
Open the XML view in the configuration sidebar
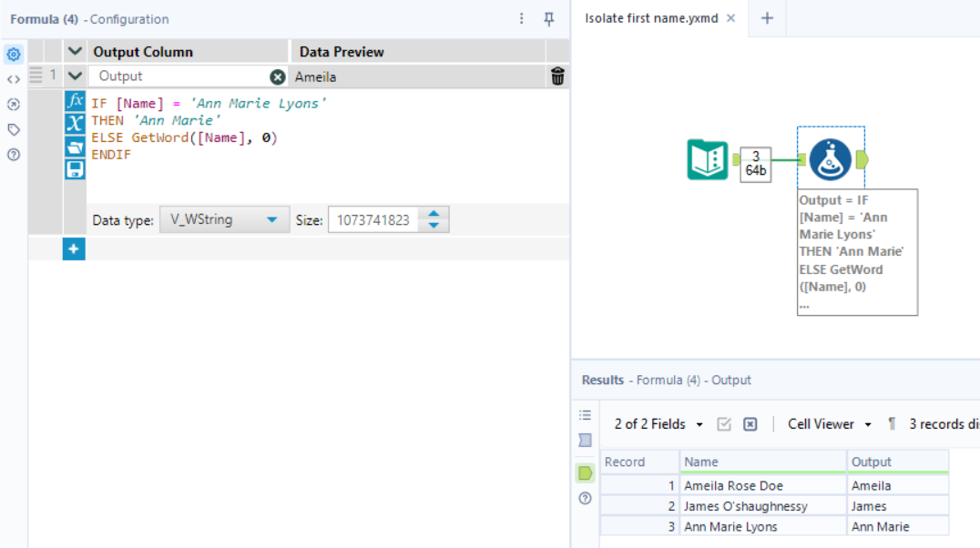[13, 79]
